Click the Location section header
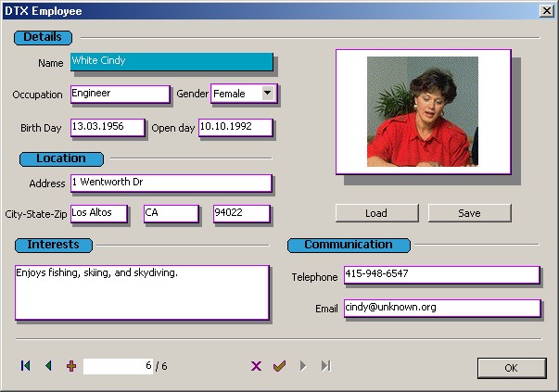The width and height of the screenshot is (559, 392). point(61,159)
